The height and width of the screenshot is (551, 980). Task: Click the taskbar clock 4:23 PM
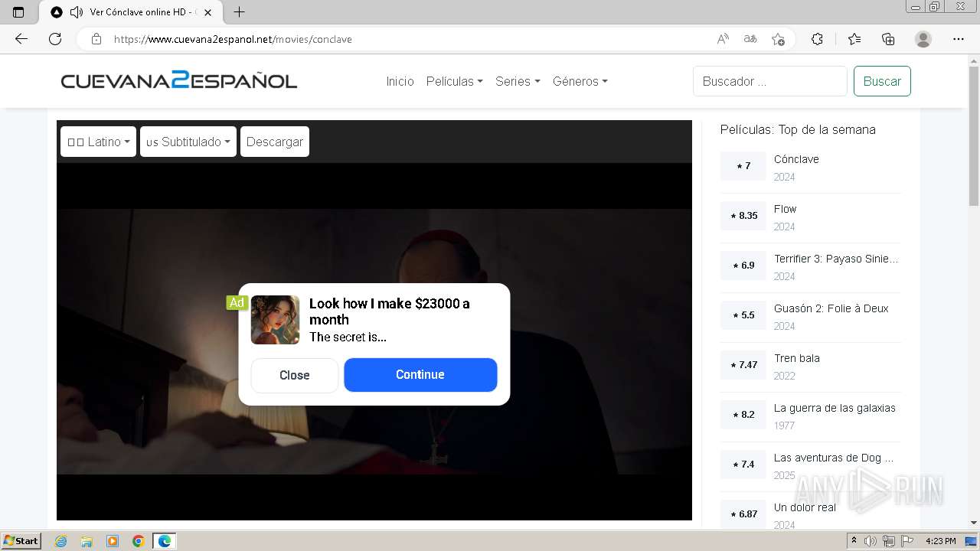pyautogui.click(x=940, y=541)
